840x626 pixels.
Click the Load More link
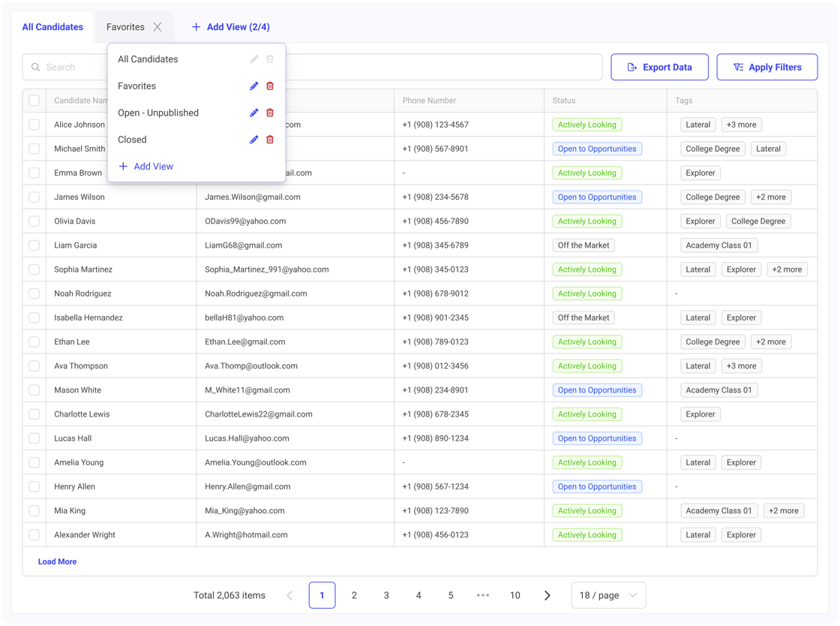57,561
